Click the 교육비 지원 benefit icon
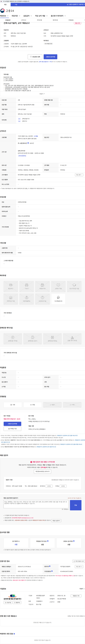The height and width of the screenshot is (644, 85). (58, 286)
